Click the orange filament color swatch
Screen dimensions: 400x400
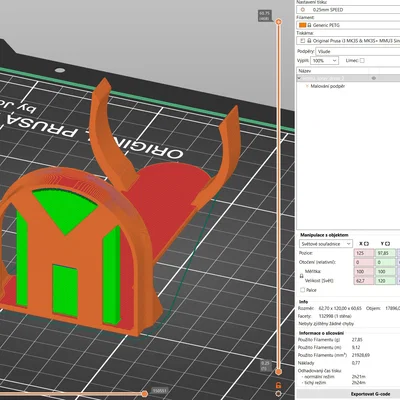pyautogui.click(x=302, y=25)
